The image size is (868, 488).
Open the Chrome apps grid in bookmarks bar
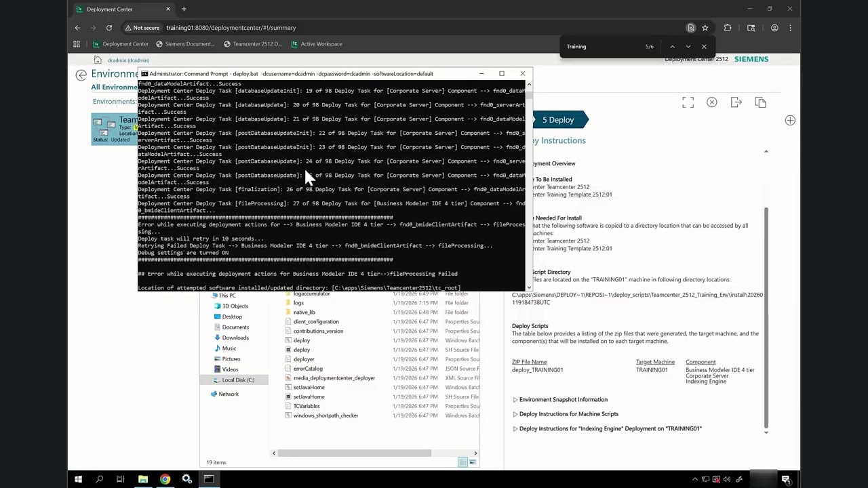(x=77, y=44)
